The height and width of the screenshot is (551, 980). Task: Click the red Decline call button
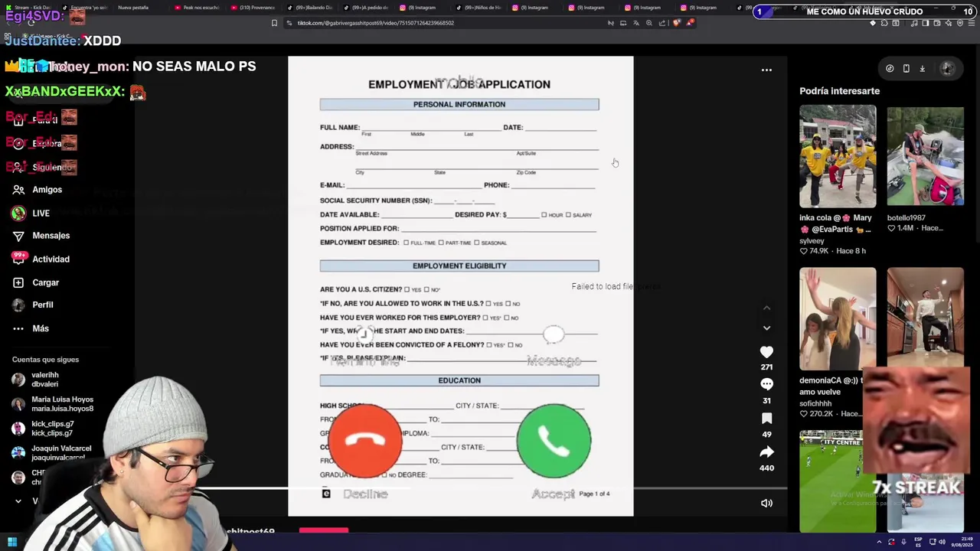tap(365, 441)
